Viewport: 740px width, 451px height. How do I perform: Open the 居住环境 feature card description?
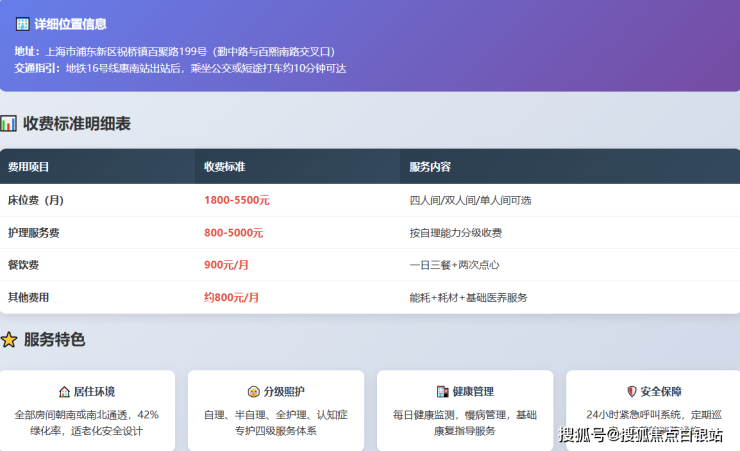87,423
